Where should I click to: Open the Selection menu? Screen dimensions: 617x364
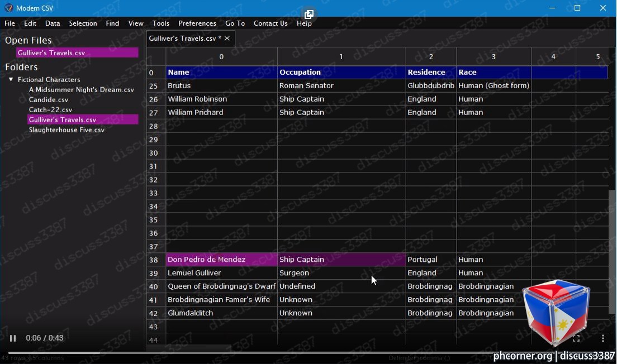83,23
